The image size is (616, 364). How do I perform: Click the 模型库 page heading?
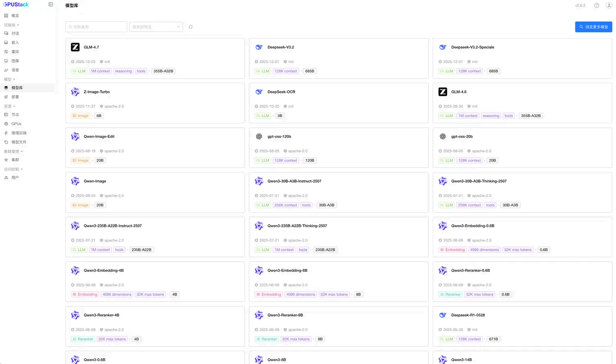pyautogui.click(x=72, y=6)
